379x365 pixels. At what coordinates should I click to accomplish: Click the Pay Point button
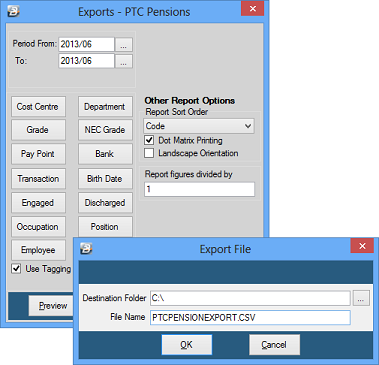(x=38, y=154)
